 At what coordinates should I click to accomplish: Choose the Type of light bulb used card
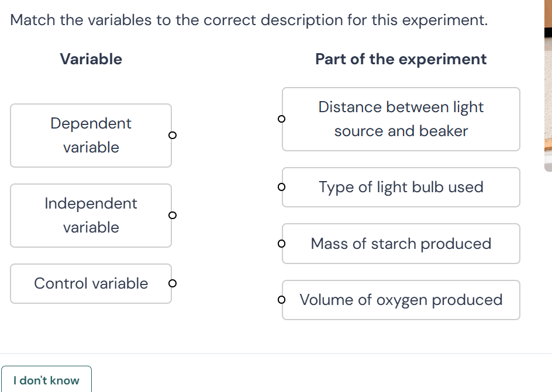click(401, 187)
